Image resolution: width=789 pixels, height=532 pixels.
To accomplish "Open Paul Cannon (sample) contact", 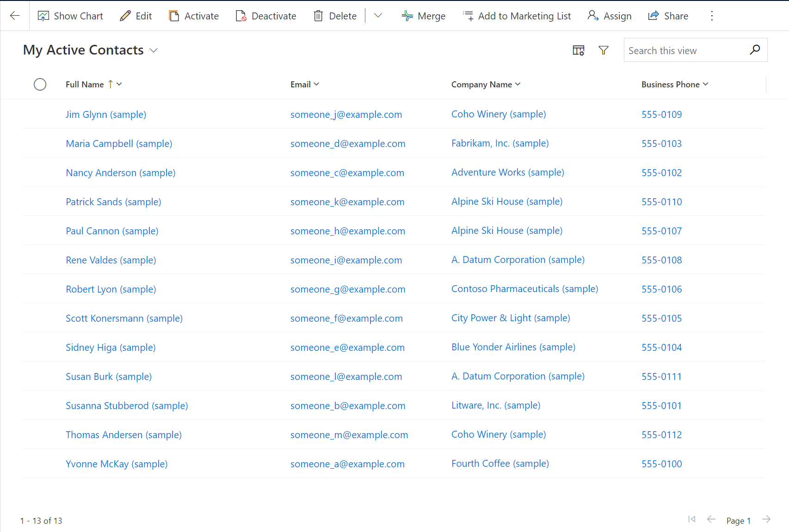I will point(112,231).
